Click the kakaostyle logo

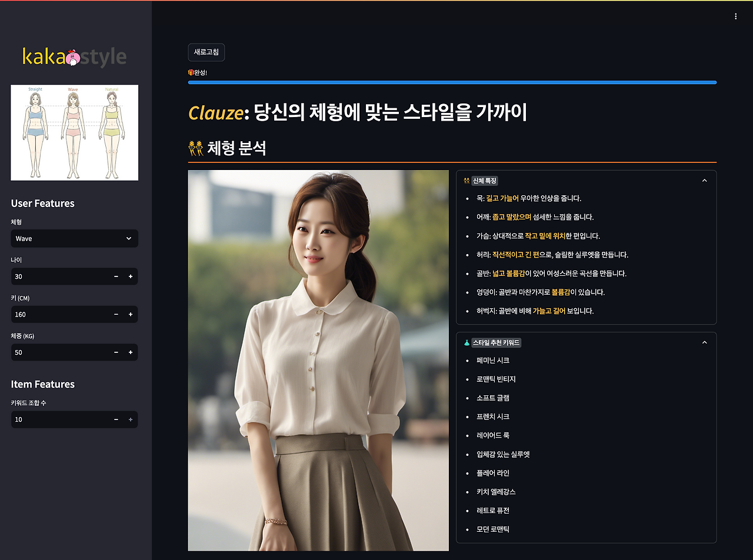coord(75,56)
